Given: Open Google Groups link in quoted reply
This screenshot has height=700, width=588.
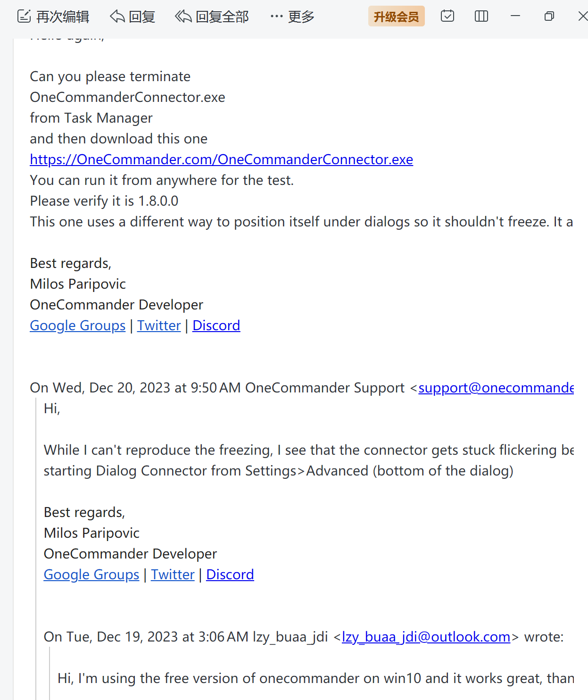Looking at the screenshot, I should pyautogui.click(x=91, y=575).
